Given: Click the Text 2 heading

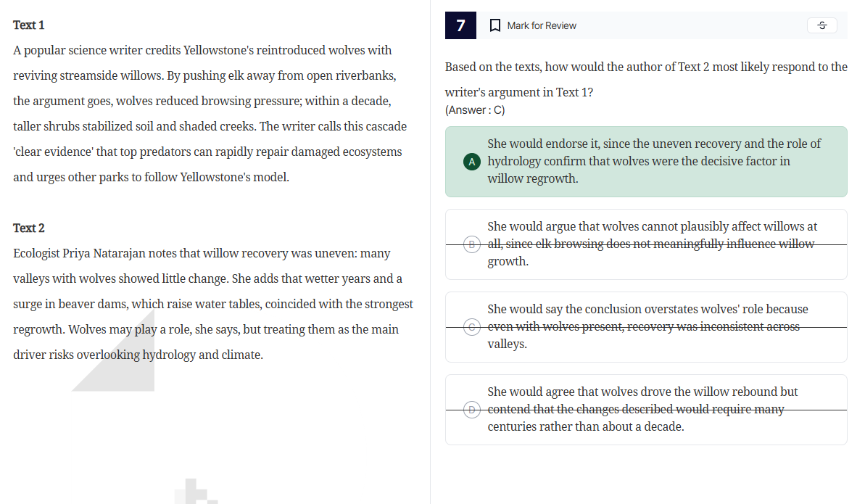Looking at the screenshot, I should 28,227.
